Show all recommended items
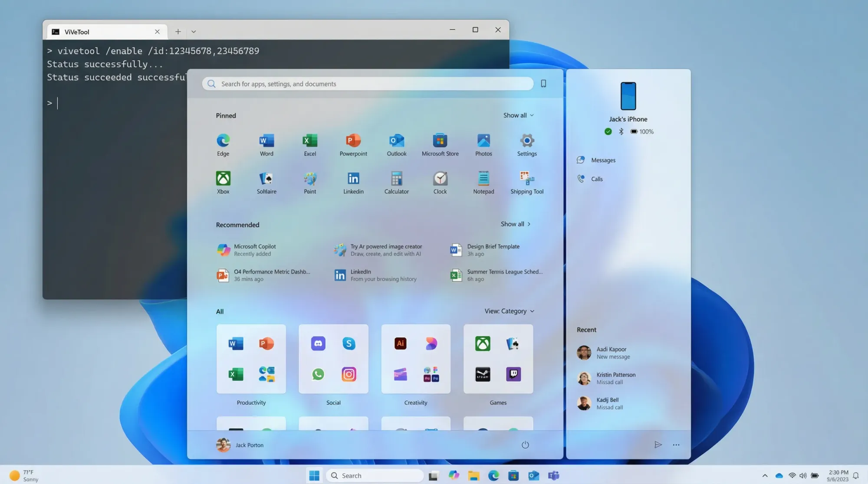The width and height of the screenshot is (868, 484). pyautogui.click(x=515, y=224)
